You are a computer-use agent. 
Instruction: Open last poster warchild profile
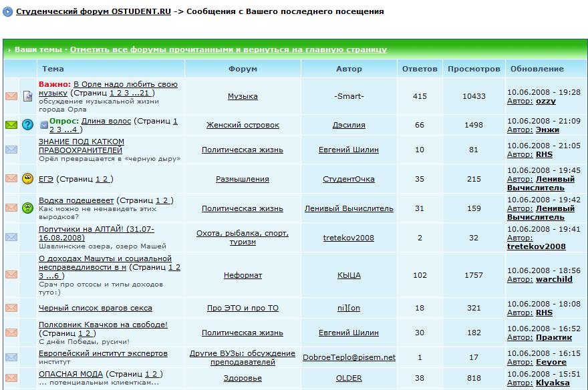pos(554,280)
